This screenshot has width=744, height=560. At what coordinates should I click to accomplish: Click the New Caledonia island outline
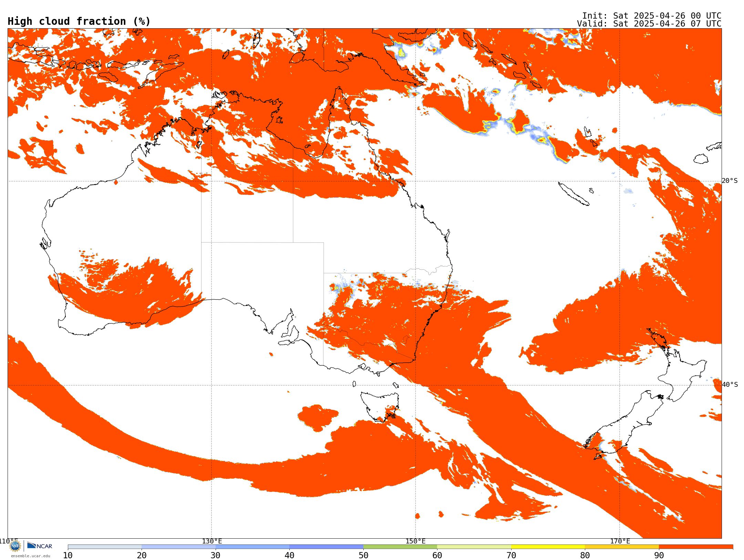pyautogui.click(x=573, y=194)
